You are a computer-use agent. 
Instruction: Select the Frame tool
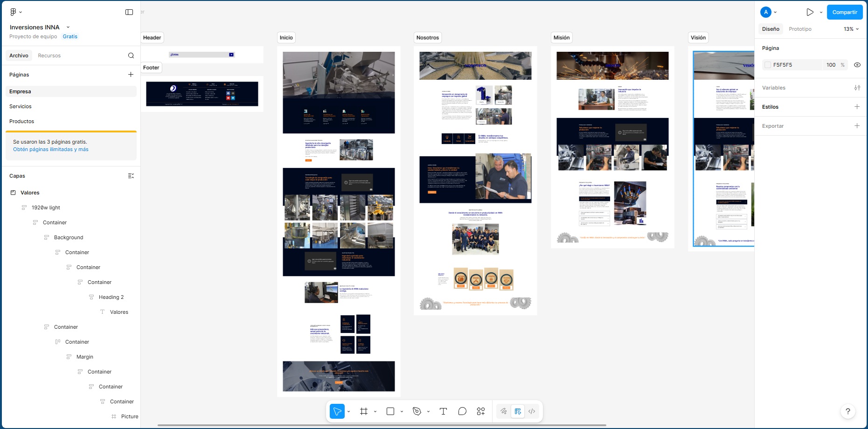pos(364,411)
